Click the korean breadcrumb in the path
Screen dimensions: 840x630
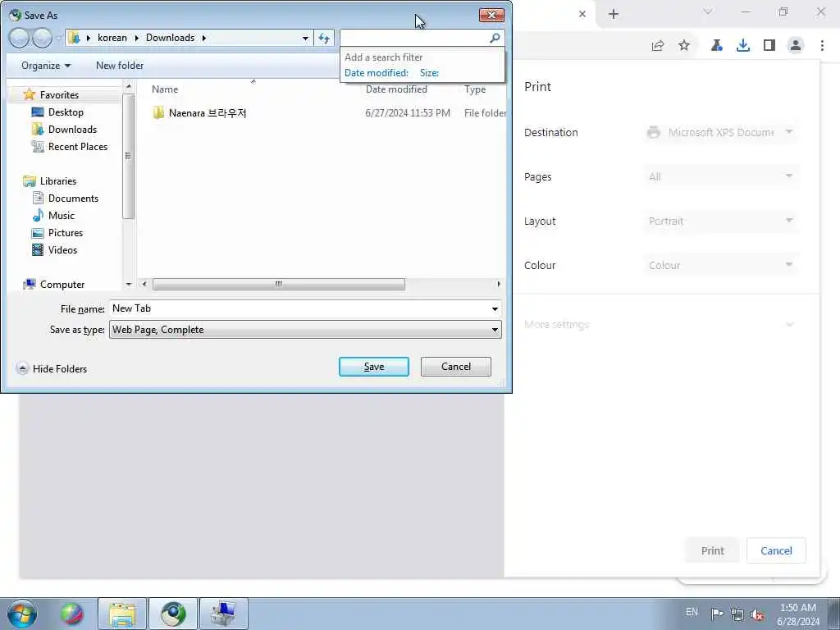tap(112, 38)
